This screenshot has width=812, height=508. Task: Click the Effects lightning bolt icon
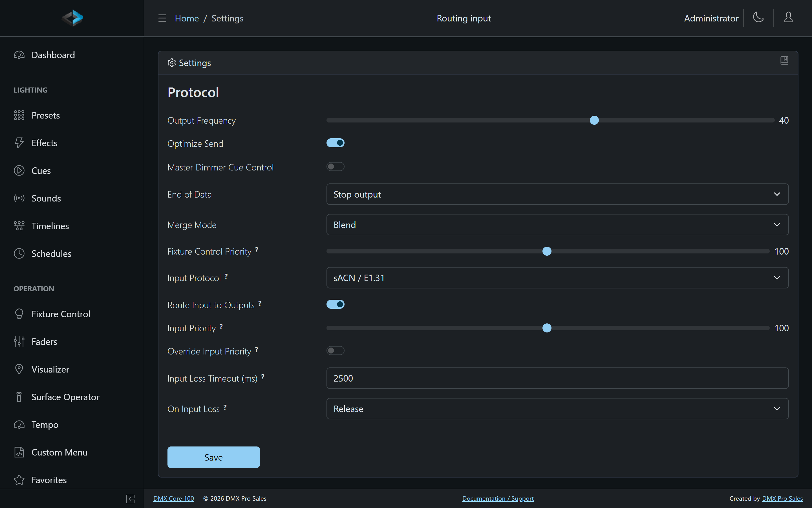coord(19,143)
